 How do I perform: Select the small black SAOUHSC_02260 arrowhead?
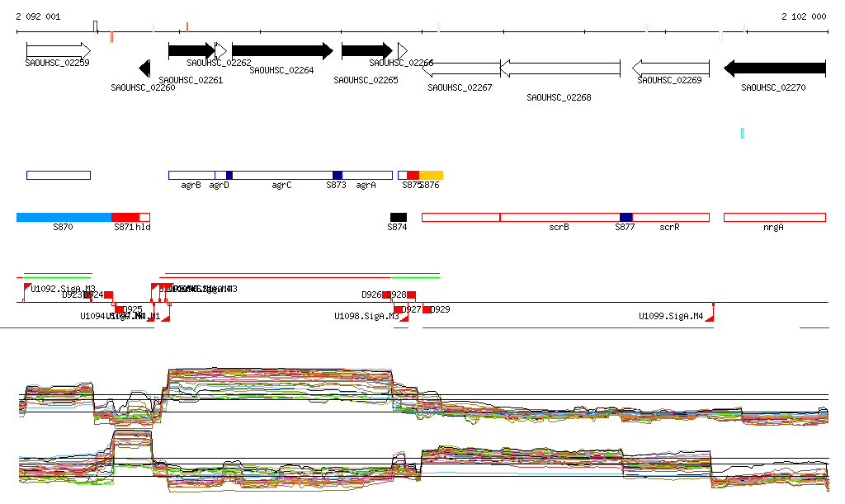point(144,68)
